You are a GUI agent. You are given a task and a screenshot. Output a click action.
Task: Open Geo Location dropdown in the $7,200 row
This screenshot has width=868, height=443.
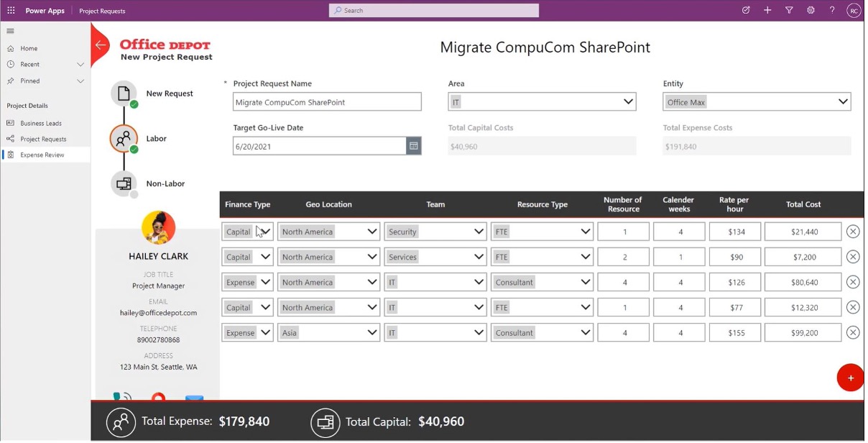coord(328,257)
